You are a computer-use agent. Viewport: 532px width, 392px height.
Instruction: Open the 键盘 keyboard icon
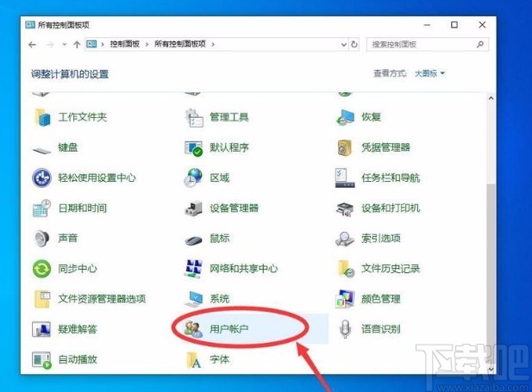pyautogui.click(x=42, y=148)
